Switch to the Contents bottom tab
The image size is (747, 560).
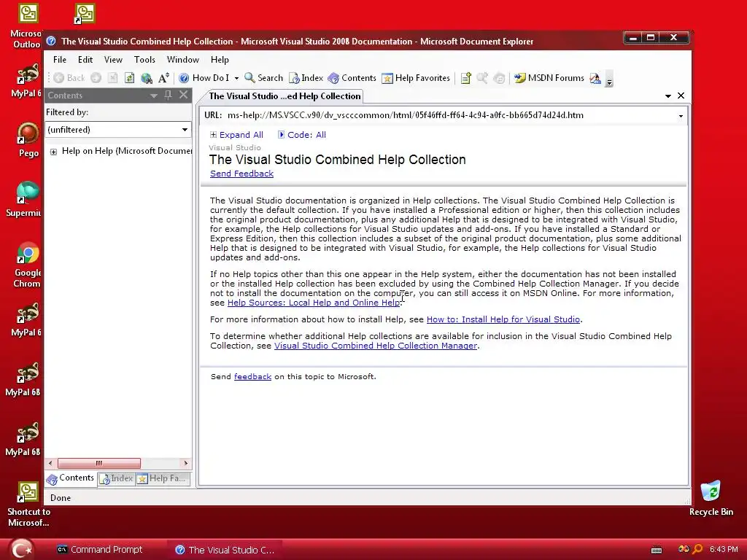[71, 478]
